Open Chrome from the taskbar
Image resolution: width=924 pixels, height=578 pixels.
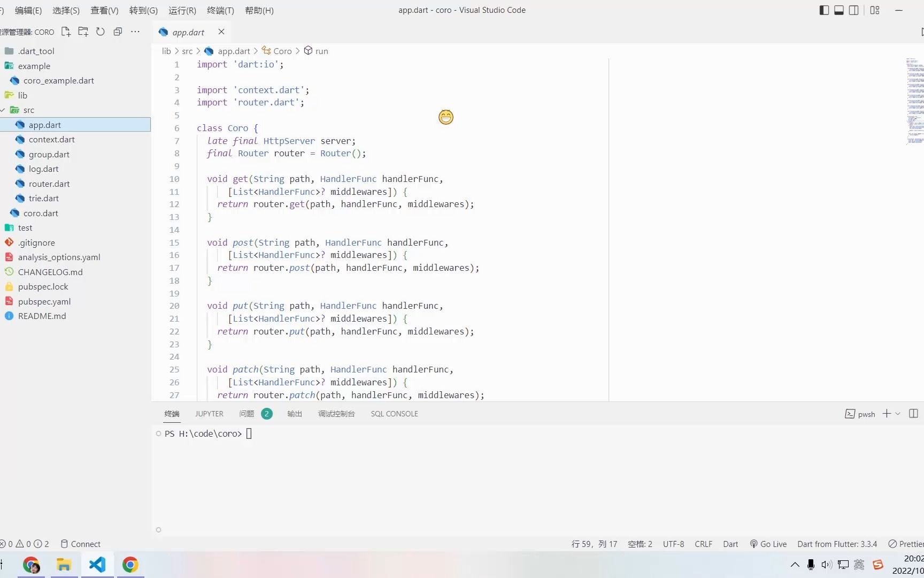click(x=130, y=565)
